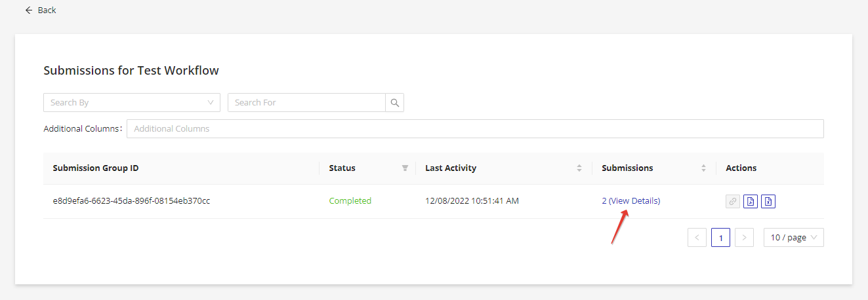
Task: Select page 1 in pagination
Action: pos(720,238)
